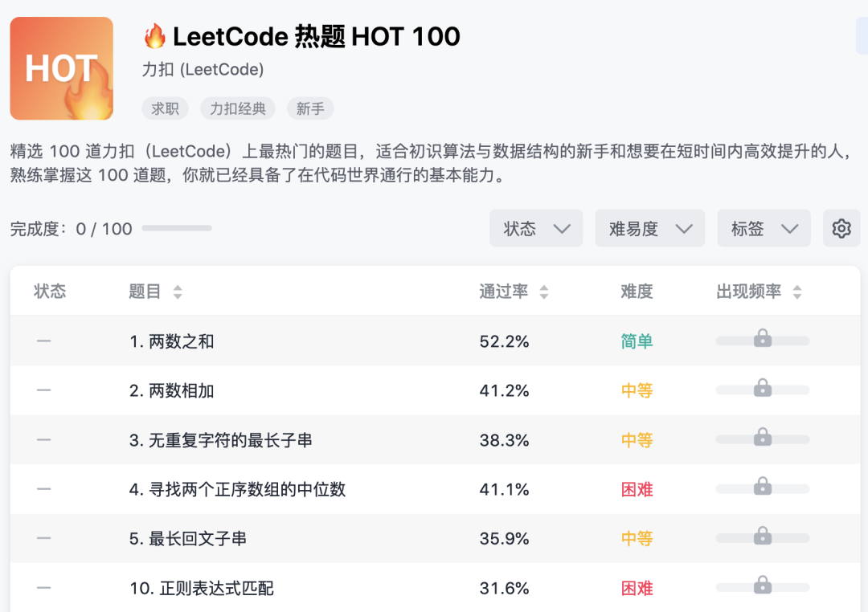The image size is (868, 612).
Task: Click the 新手 tag
Action: click(310, 108)
